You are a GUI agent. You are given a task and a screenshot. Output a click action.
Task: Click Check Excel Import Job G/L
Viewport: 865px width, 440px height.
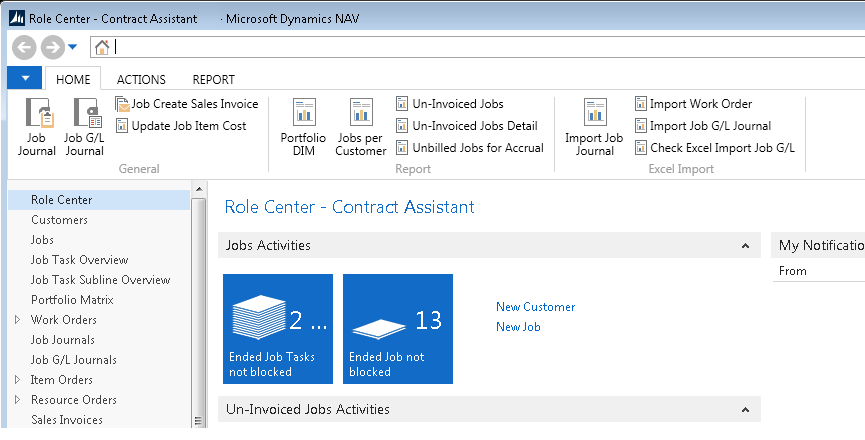[x=714, y=148]
